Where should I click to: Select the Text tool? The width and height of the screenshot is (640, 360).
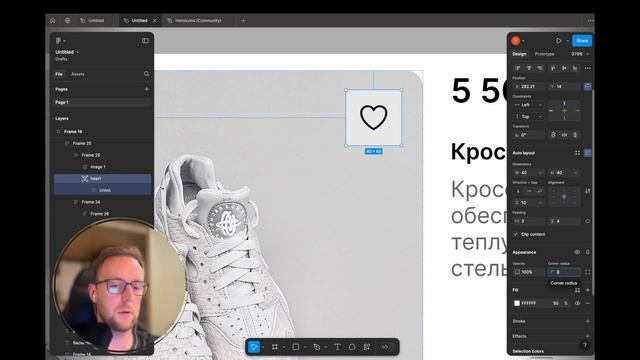click(337, 347)
